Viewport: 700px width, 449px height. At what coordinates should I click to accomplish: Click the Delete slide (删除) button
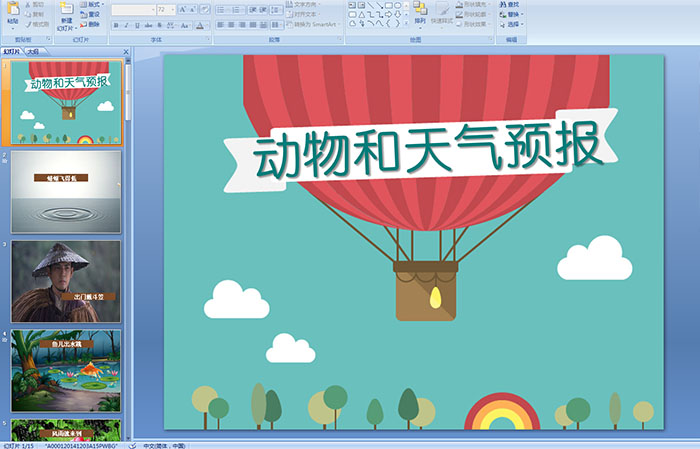[x=90, y=24]
